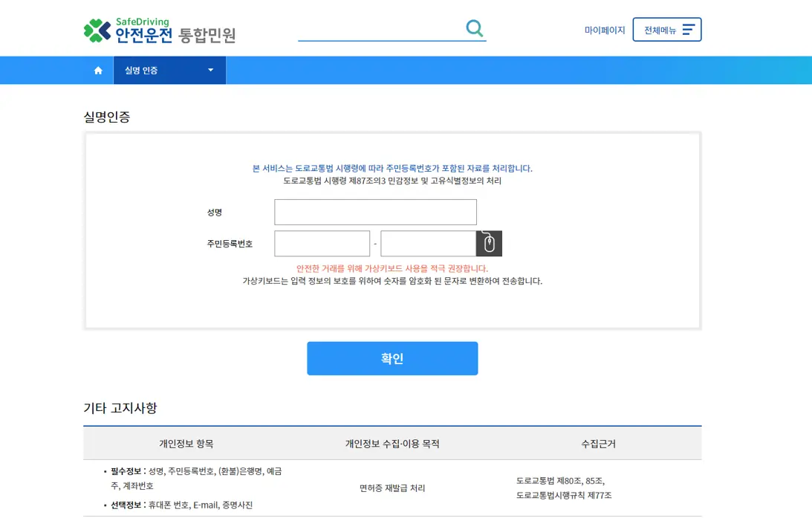Expand the 실명 인증 dropdown arrow

(210, 70)
